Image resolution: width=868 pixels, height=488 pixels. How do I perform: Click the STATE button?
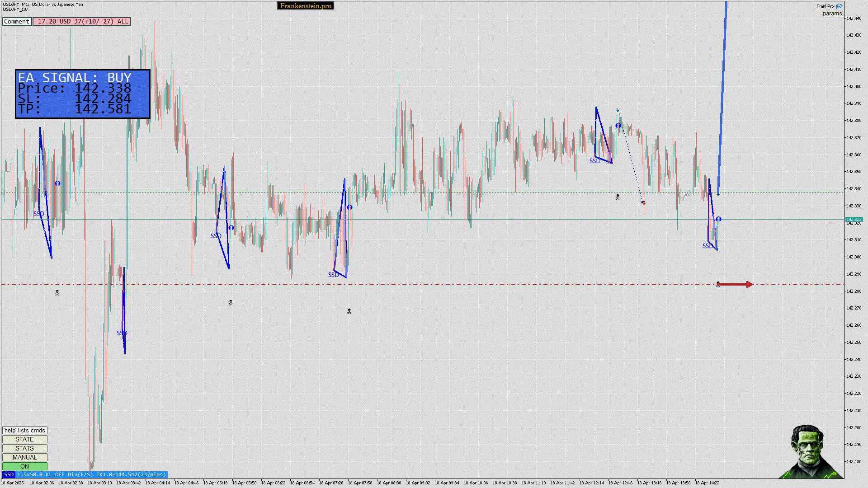click(x=25, y=439)
